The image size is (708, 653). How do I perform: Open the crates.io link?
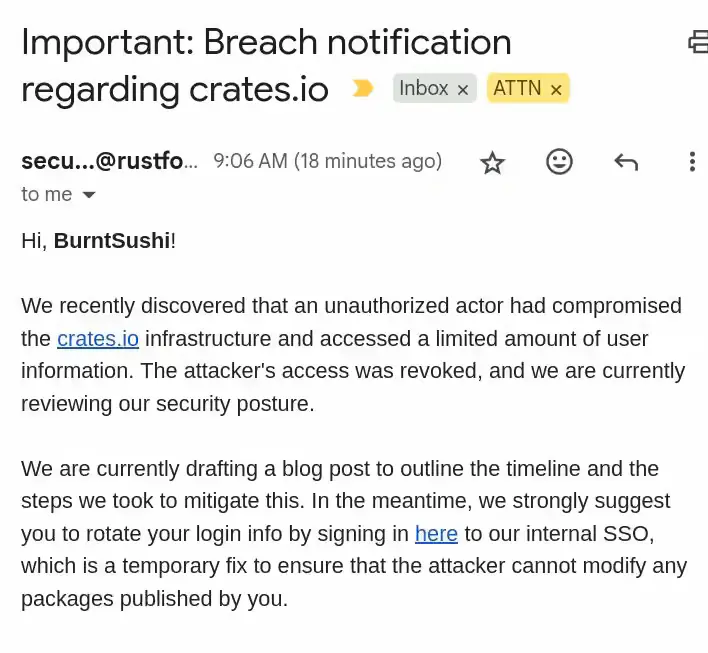pos(98,338)
